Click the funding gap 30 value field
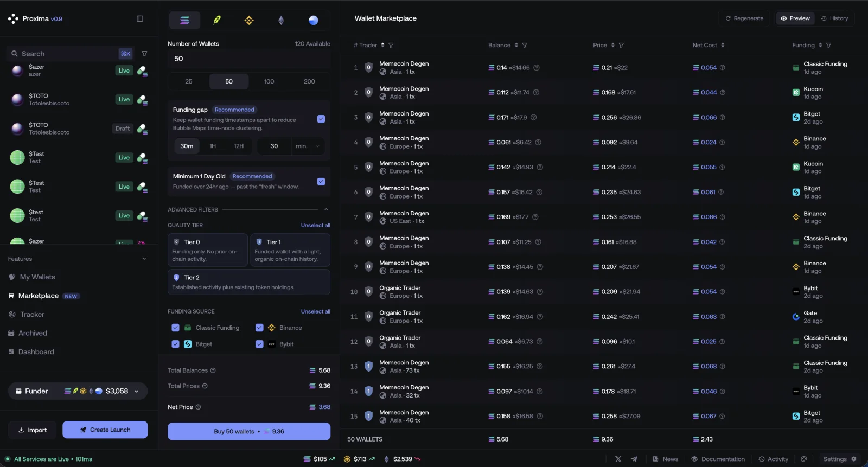Viewport: 868px width, 467px height. pyautogui.click(x=274, y=146)
